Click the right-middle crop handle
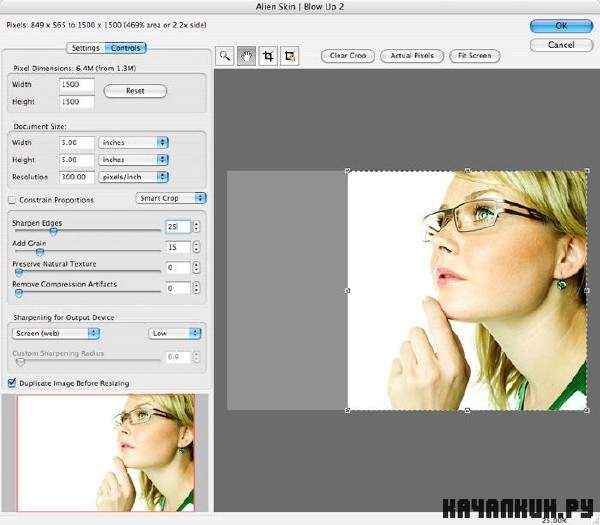Screen dimensions: 600x525 [587, 291]
